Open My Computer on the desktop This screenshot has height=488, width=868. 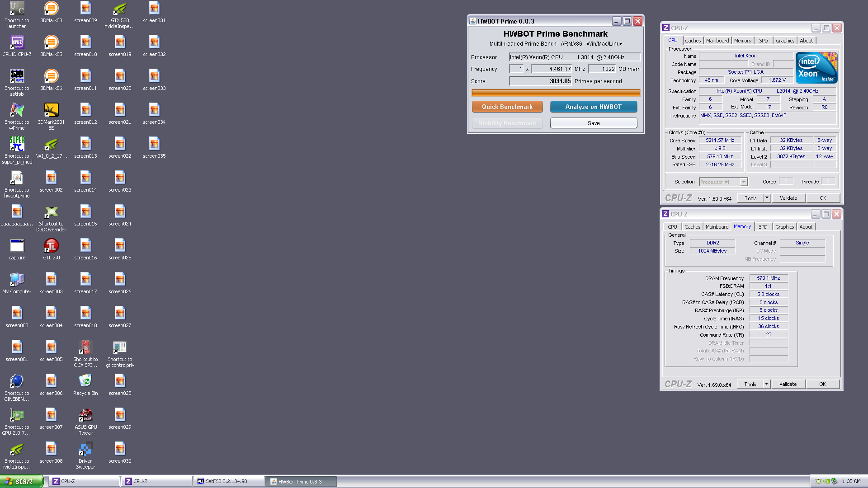[x=17, y=283]
